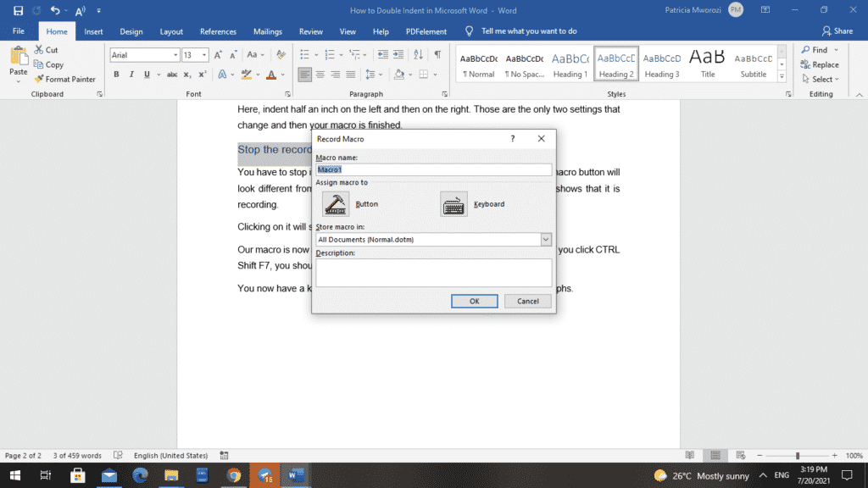This screenshot has width=868, height=488.
Task: Apply subscript formatting
Action: pyautogui.click(x=187, y=75)
